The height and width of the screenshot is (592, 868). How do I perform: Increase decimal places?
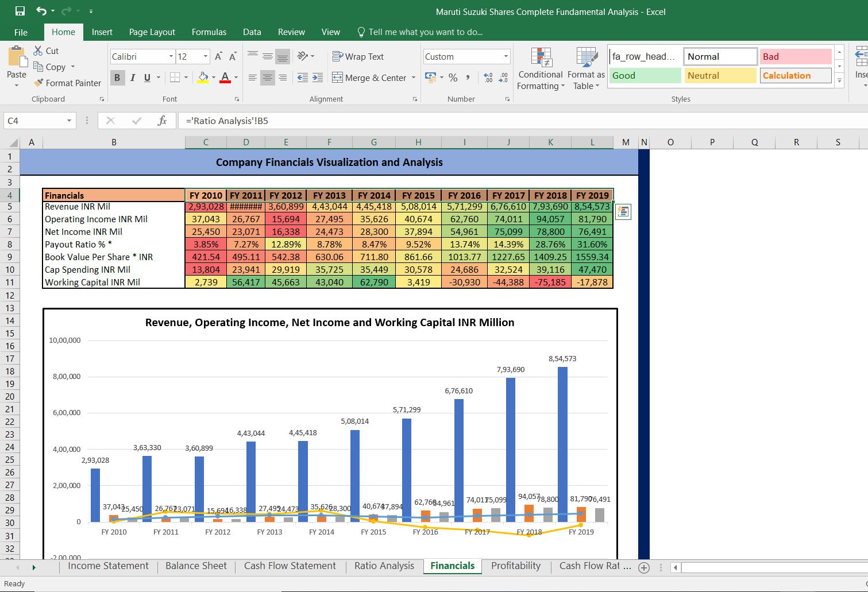click(488, 78)
